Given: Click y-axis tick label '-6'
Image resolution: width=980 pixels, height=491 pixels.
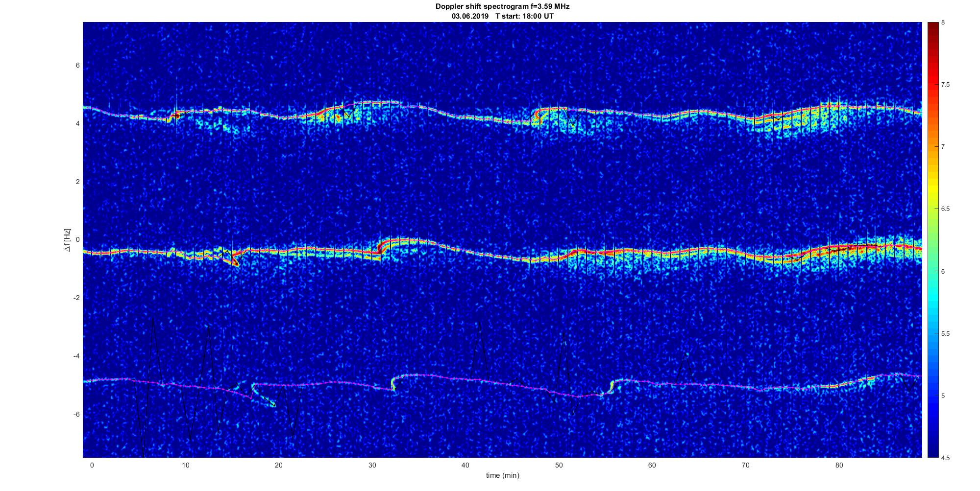Looking at the screenshot, I should click(77, 414).
